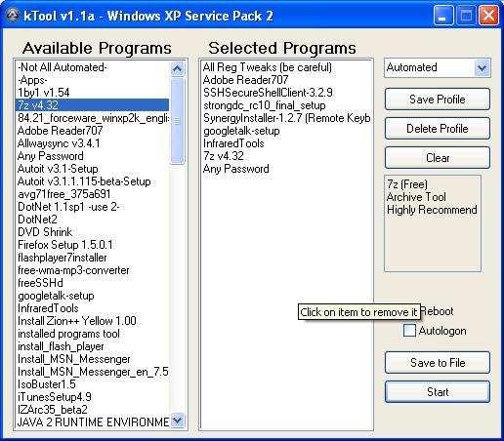Click the Available Programs scrollbar thumb
The height and width of the screenshot is (441, 504).
[178, 121]
